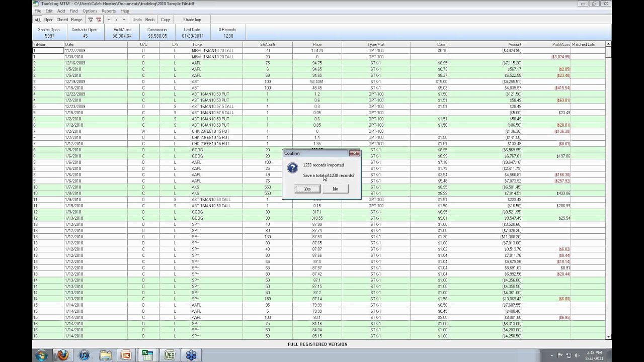Launch Firefox from the taskbar
The image size is (644, 362).
63,355
